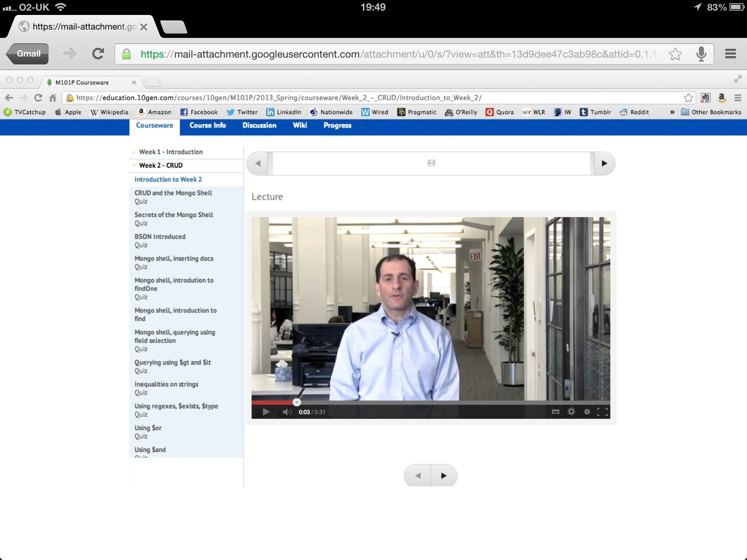Mute the video with speaker icon
Screen dimensions: 747x560
pos(287,412)
